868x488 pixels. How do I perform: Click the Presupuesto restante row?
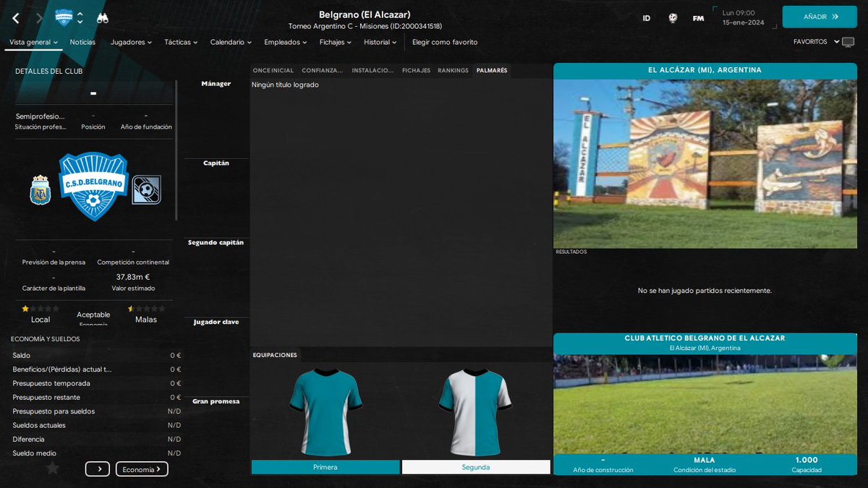pyautogui.click(x=97, y=397)
